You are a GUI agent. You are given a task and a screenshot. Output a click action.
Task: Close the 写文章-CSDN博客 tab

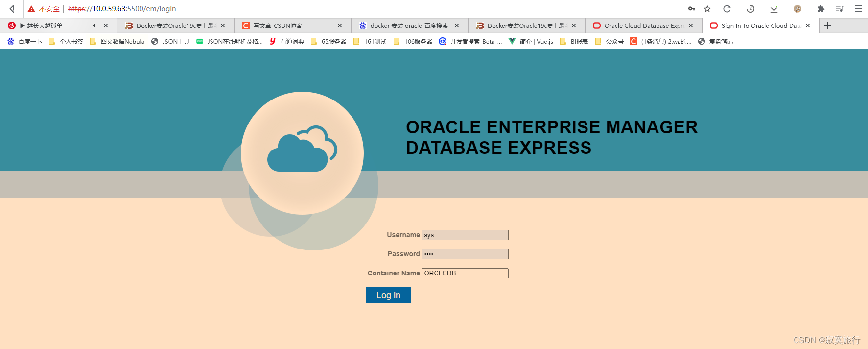(340, 25)
